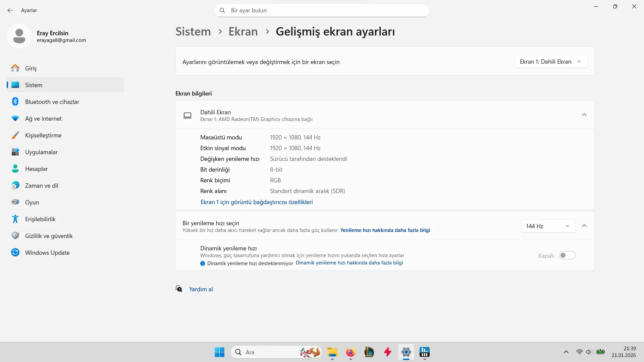This screenshot has width=644, height=362.
Task: Open Ağ ve internet settings
Action: [x=43, y=119]
